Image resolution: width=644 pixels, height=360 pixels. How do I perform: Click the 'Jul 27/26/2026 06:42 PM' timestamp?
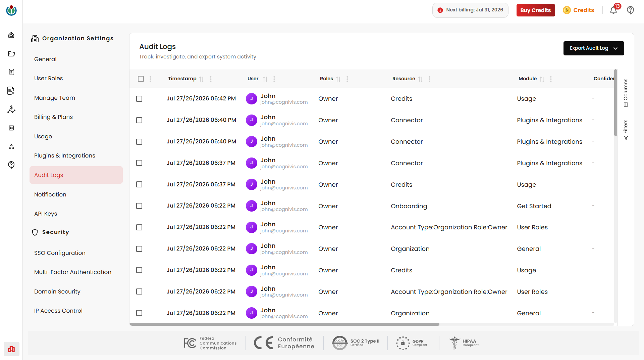tap(201, 98)
